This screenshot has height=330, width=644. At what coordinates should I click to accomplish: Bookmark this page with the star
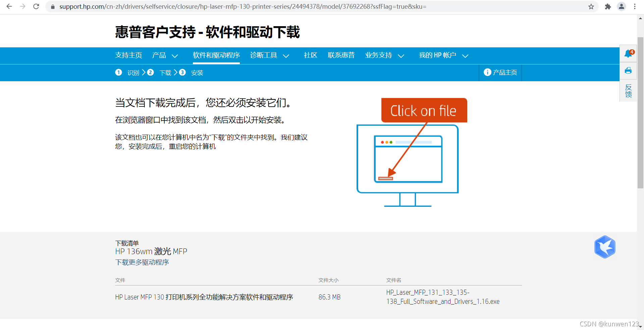coord(591,7)
